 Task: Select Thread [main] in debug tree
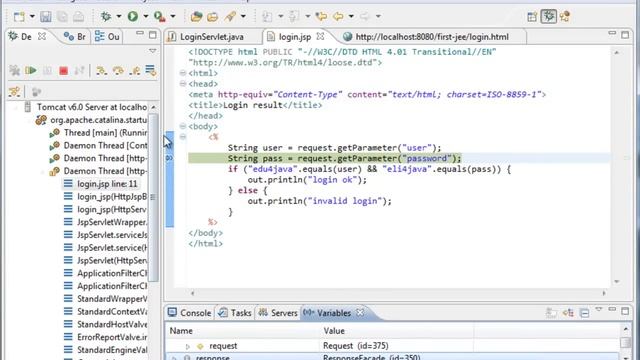[x=98, y=133]
